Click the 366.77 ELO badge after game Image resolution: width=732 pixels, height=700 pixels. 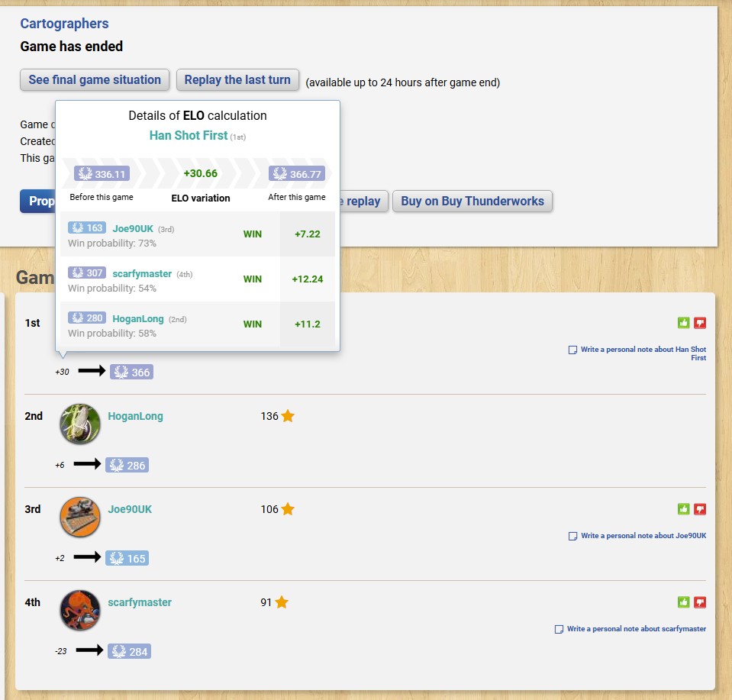pos(297,174)
